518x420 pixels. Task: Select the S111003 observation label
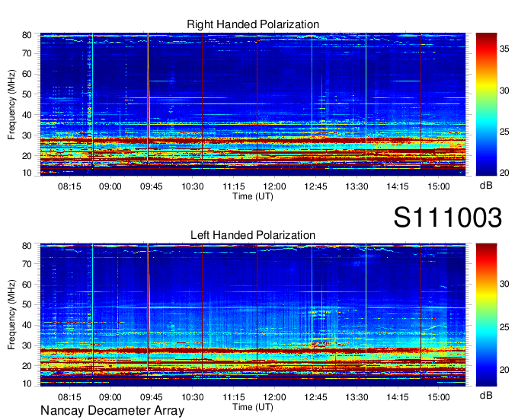coord(448,218)
